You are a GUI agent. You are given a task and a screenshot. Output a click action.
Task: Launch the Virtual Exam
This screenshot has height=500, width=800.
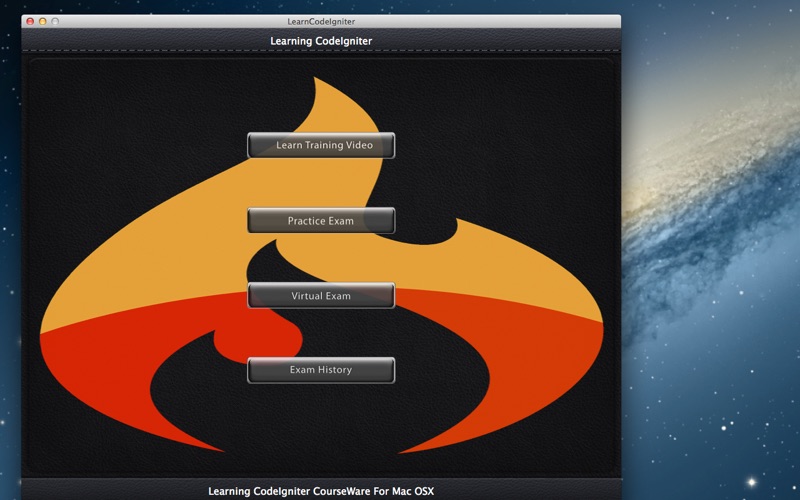[x=321, y=295]
